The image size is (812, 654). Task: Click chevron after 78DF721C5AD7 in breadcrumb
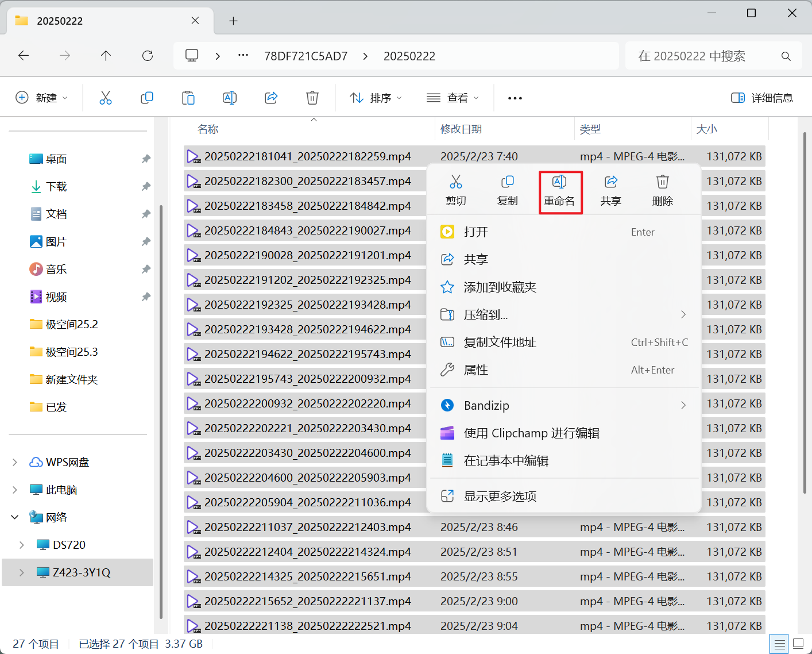point(366,56)
